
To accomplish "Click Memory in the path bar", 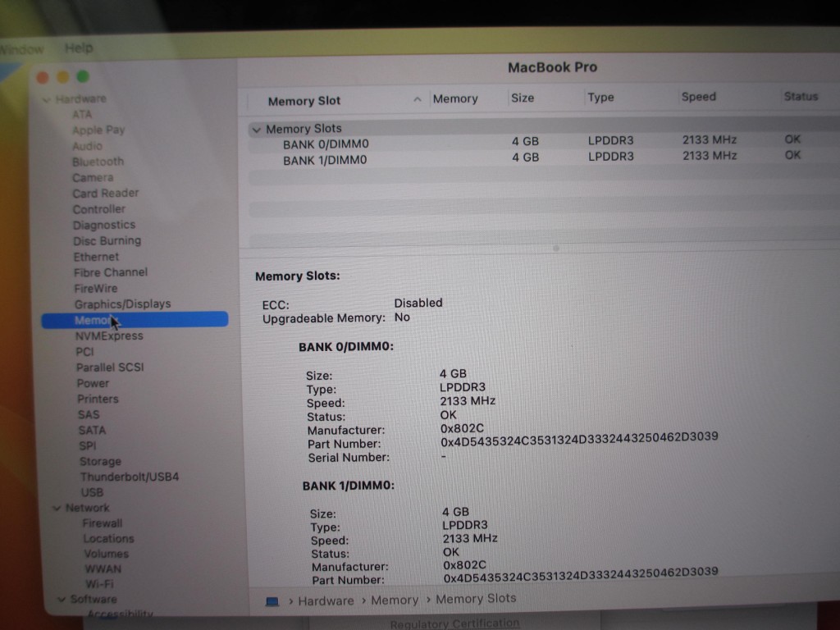I will (395, 600).
